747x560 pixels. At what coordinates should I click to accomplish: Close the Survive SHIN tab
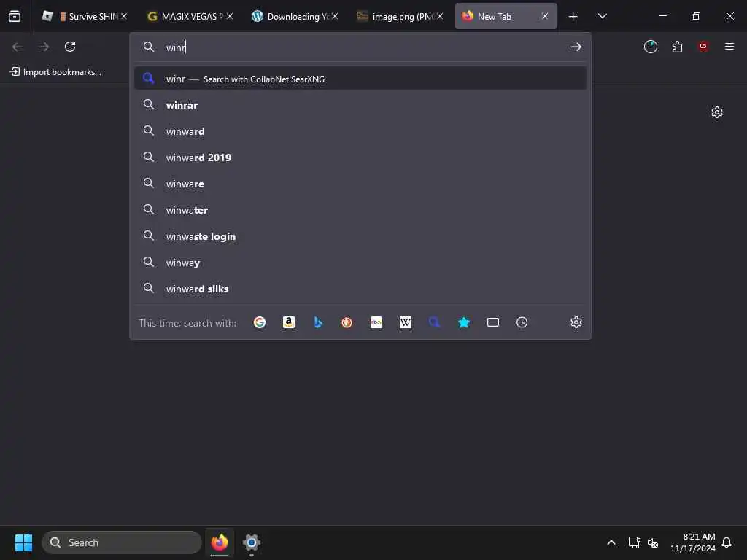pyautogui.click(x=124, y=16)
